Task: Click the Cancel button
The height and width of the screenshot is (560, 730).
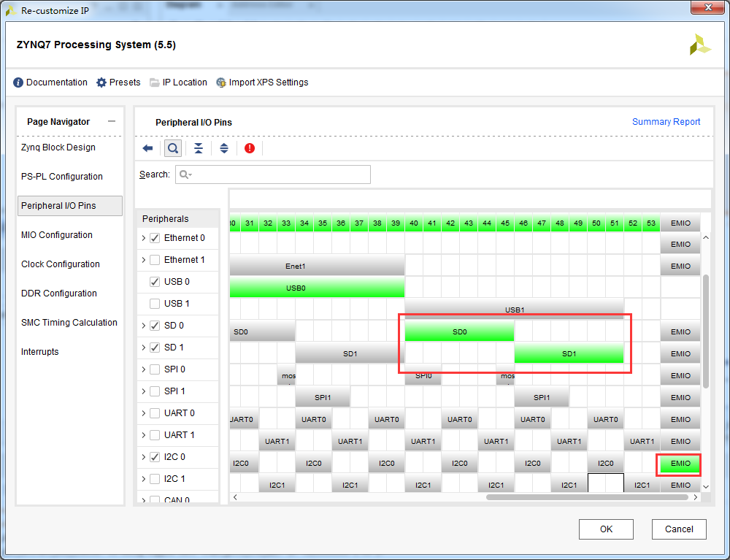Action: point(679,529)
